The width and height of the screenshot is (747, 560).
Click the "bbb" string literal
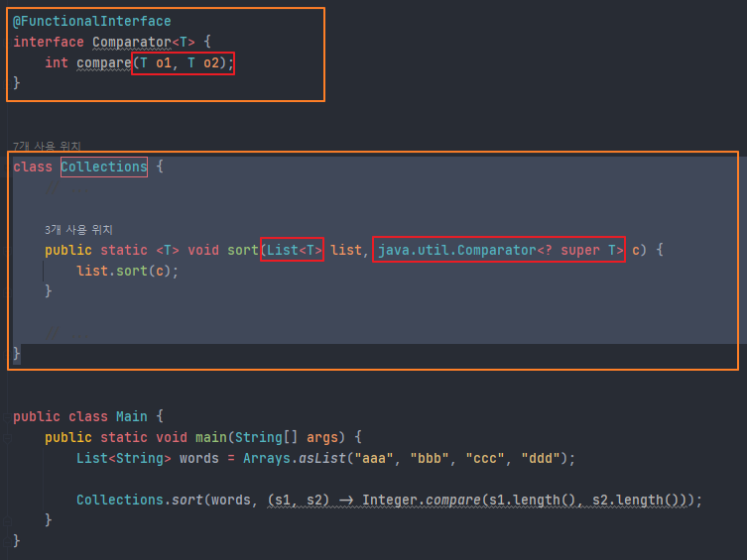(430, 459)
